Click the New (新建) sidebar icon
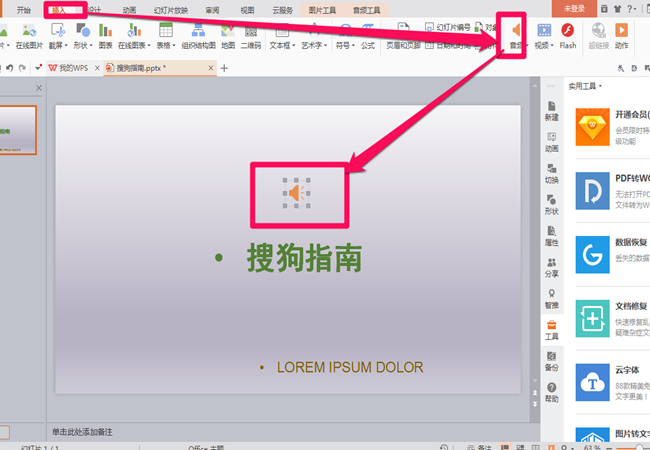Image resolution: width=650 pixels, height=450 pixels. (x=551, y=111)
